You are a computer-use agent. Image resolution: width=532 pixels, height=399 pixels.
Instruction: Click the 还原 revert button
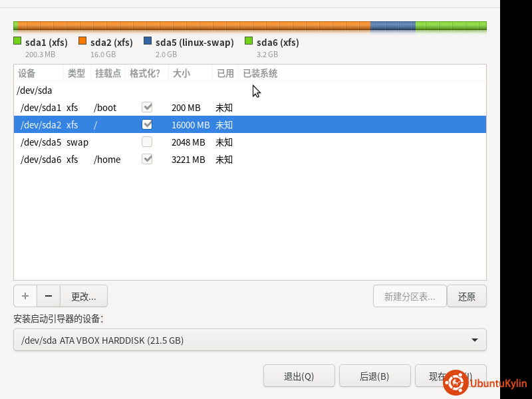466,297
